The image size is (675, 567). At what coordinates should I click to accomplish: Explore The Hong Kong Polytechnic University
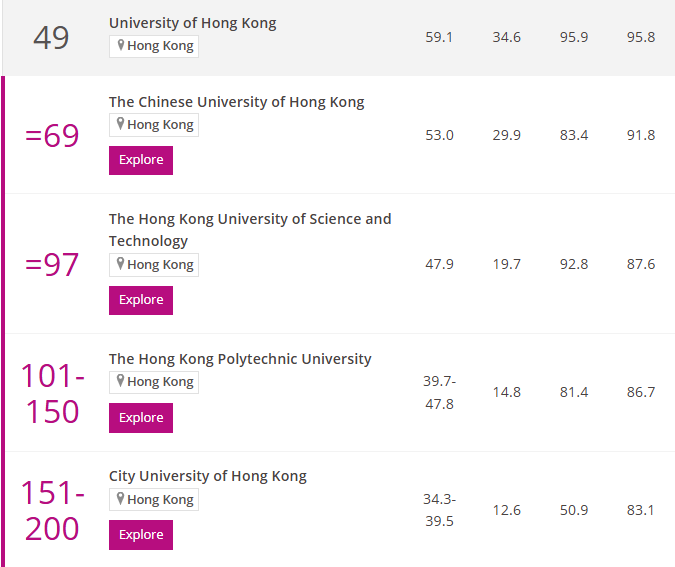(141, 418)
